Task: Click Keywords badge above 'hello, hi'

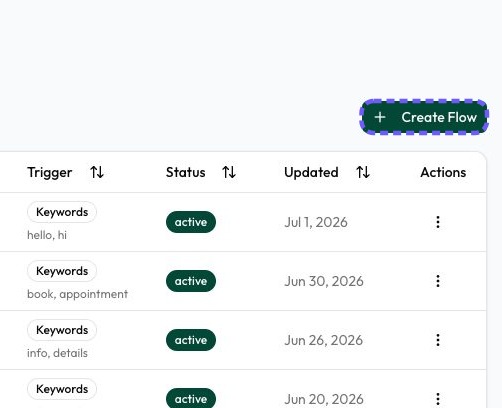Action: click(x=62, y=212)
